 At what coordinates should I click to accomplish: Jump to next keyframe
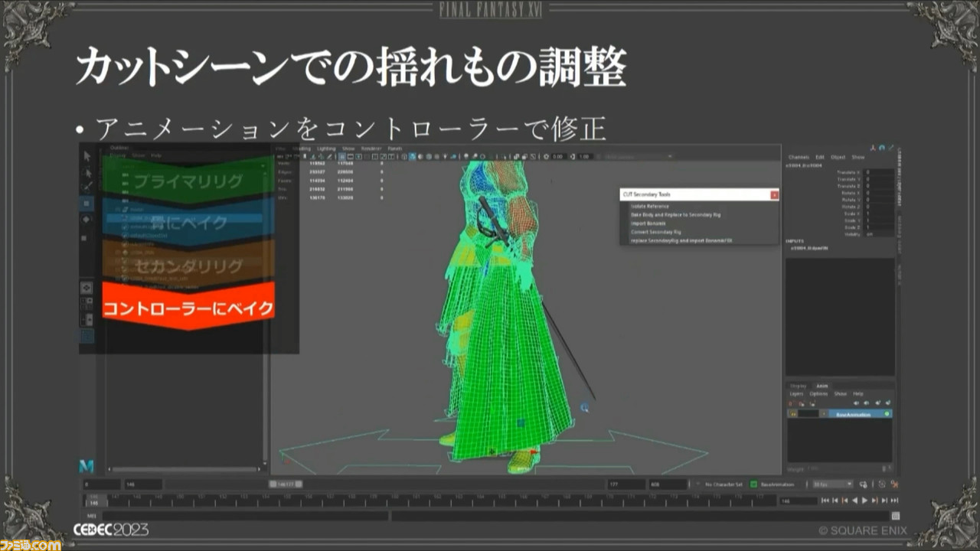point(874,500)
